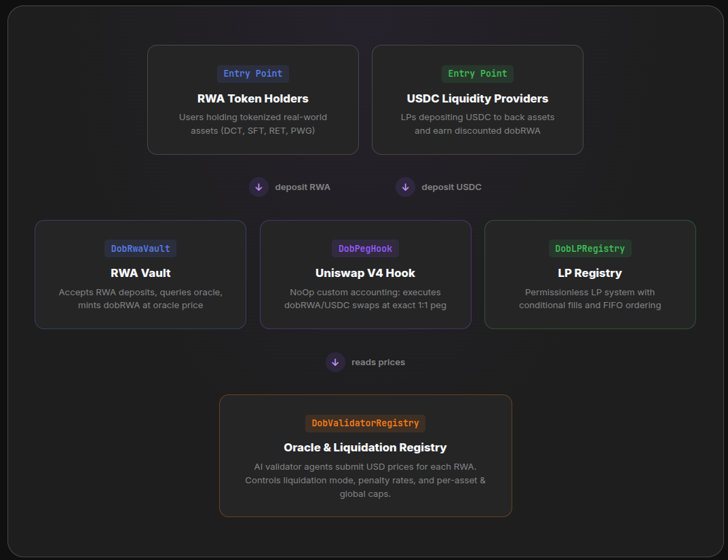
Task: Select the green Entry Point badge above USDC Liquidity Providers
Action: click(x=477, y=73)
